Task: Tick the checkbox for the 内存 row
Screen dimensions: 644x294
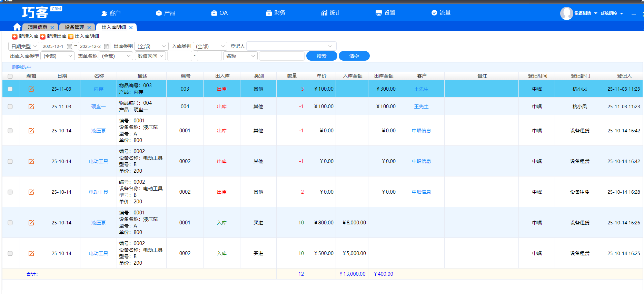Action: tap(10, 89)
